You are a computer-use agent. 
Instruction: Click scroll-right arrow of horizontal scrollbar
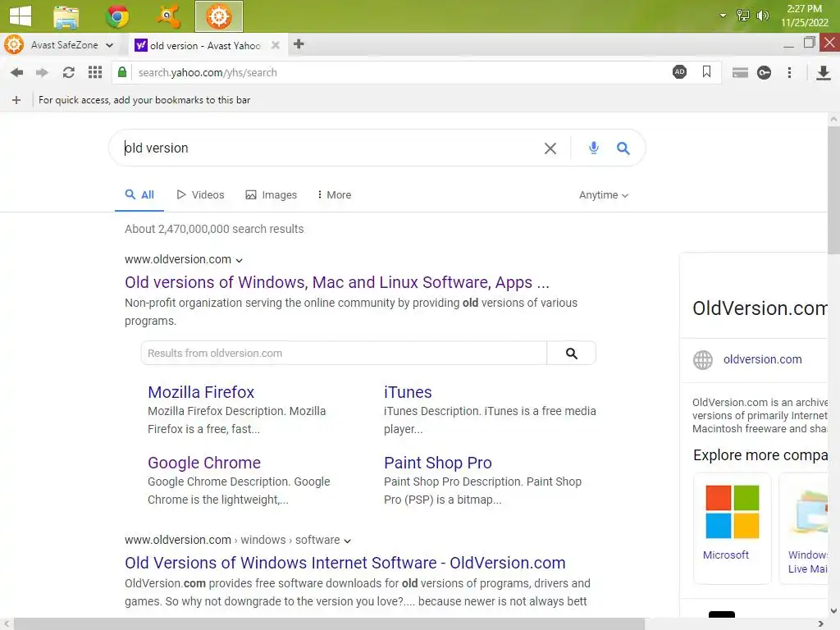coord(820,623)
